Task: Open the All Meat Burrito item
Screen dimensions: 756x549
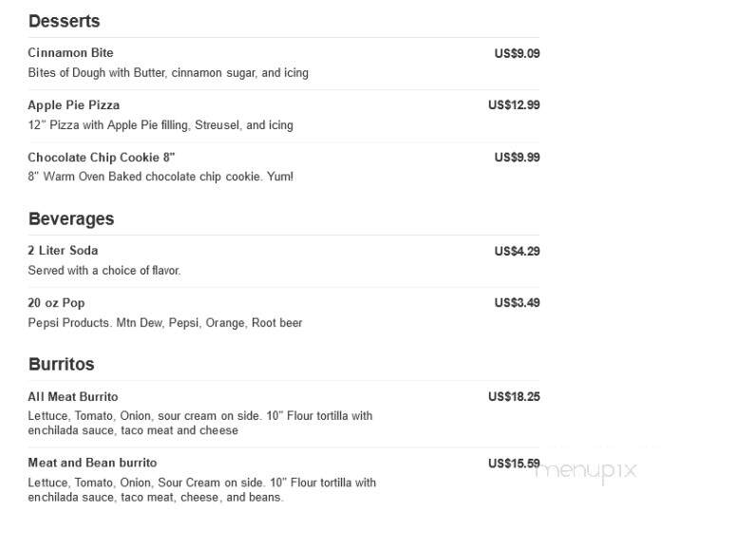Action: click(73, 397)
